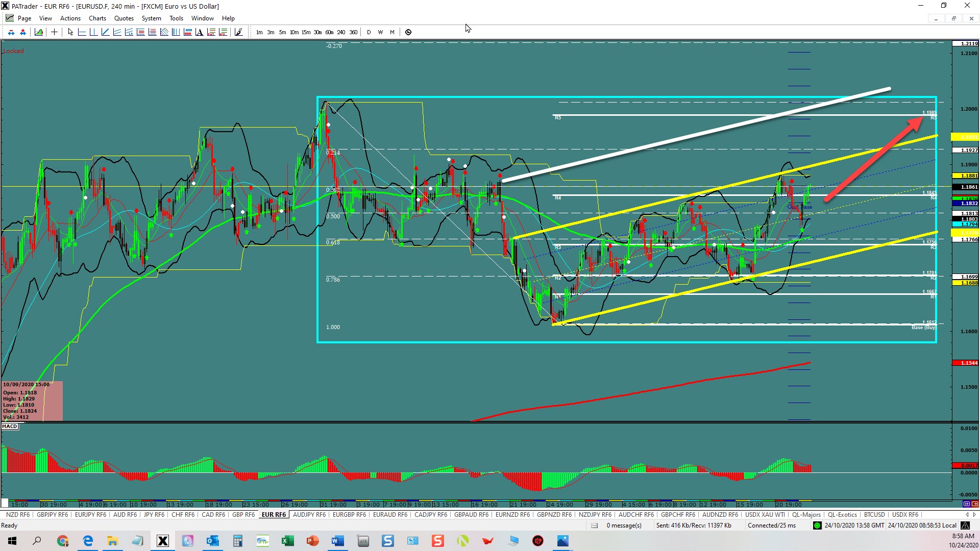Open the View menu
This screenshot has width=980, height=551.
coord(45,18)
